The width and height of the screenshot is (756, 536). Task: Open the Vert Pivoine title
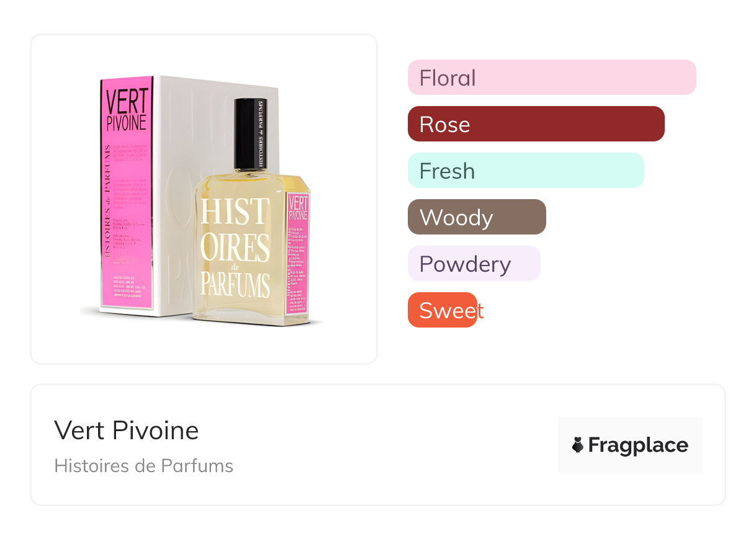[x=127, y=430]
